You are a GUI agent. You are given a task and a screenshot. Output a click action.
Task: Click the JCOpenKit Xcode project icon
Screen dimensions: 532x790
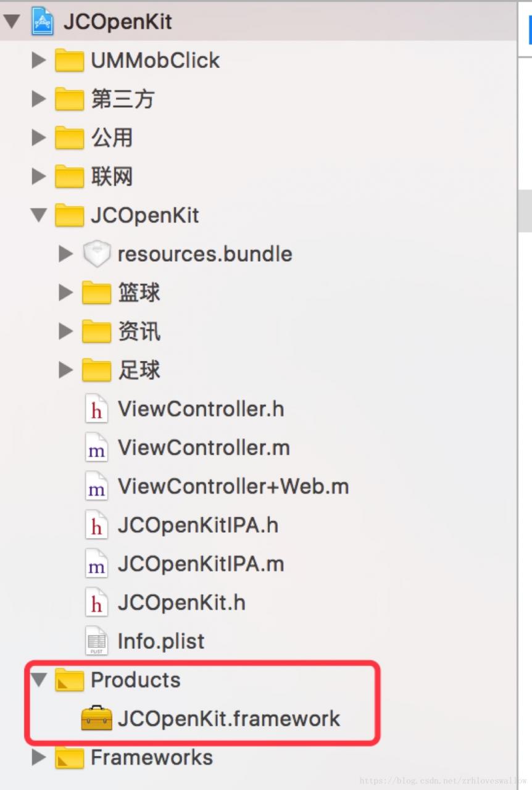[42, 22]
